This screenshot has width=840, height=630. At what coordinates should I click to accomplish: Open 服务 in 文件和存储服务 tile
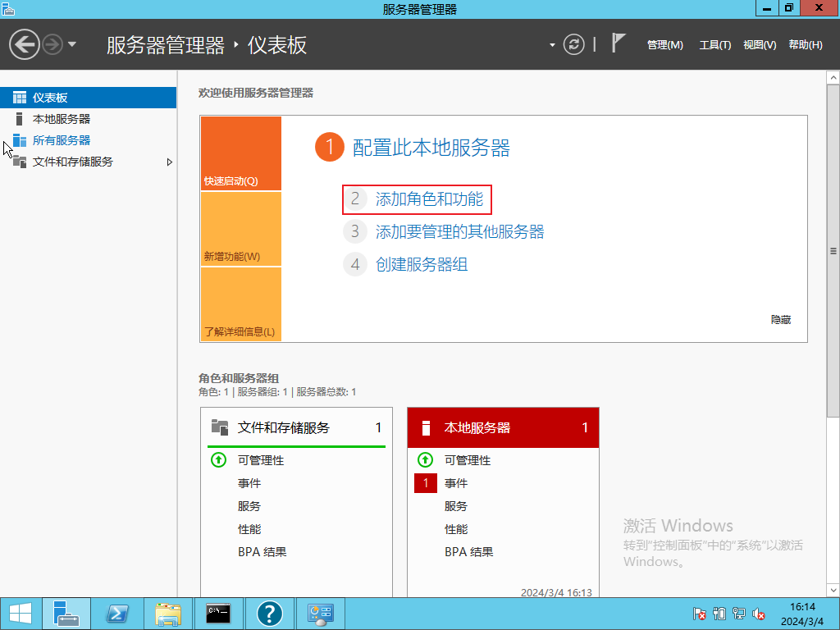249,506
